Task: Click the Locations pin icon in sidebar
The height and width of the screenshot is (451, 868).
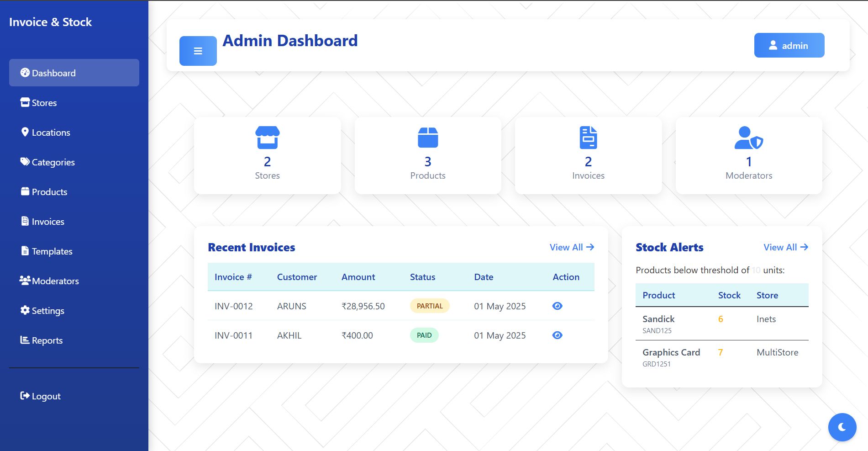Action: 25,132
